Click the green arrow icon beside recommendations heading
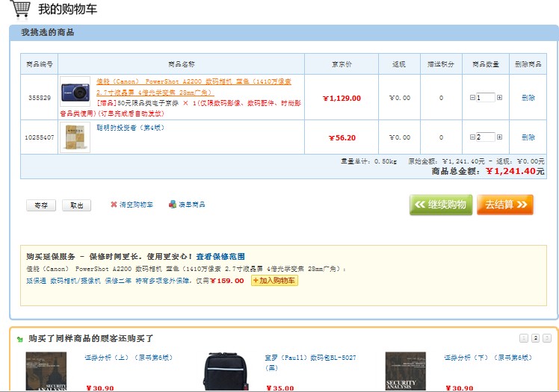Image resolution: width=559 pixels, height=392 pixels. pos(20,339)
